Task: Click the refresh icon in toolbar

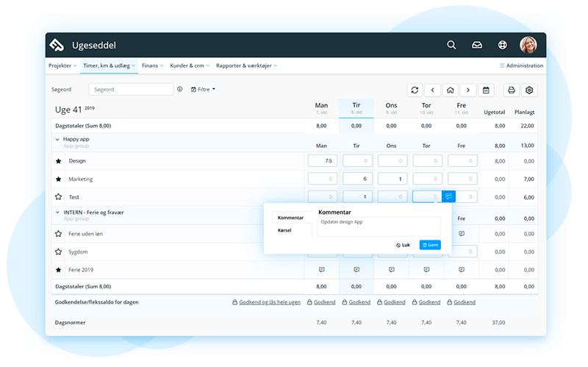Action: tap(415, 90)
